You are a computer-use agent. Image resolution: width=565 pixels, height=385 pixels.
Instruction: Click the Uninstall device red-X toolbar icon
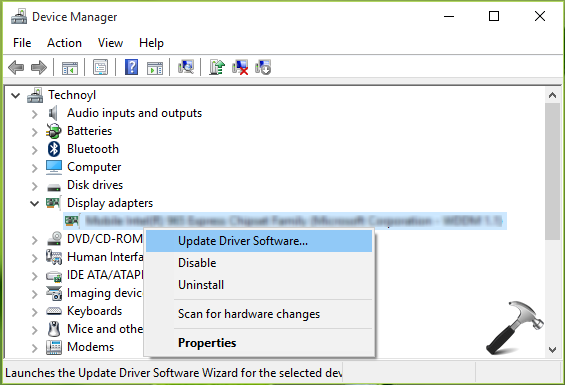[240, 67]
